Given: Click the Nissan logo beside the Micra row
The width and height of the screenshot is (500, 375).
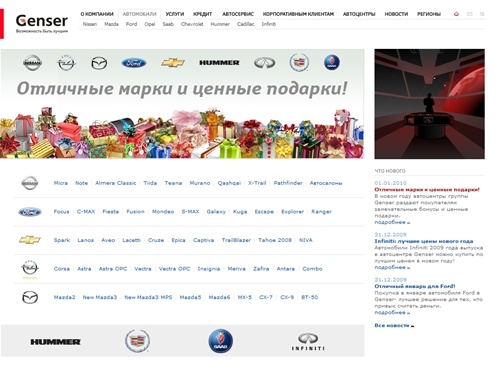Looking at the screenshot, I should tap(30, 183).
